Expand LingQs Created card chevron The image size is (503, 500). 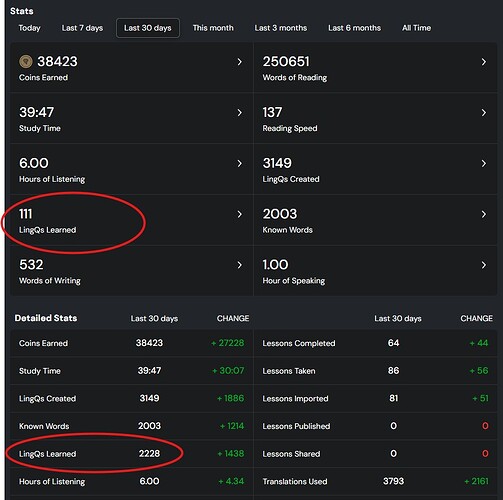coord(484,163)
